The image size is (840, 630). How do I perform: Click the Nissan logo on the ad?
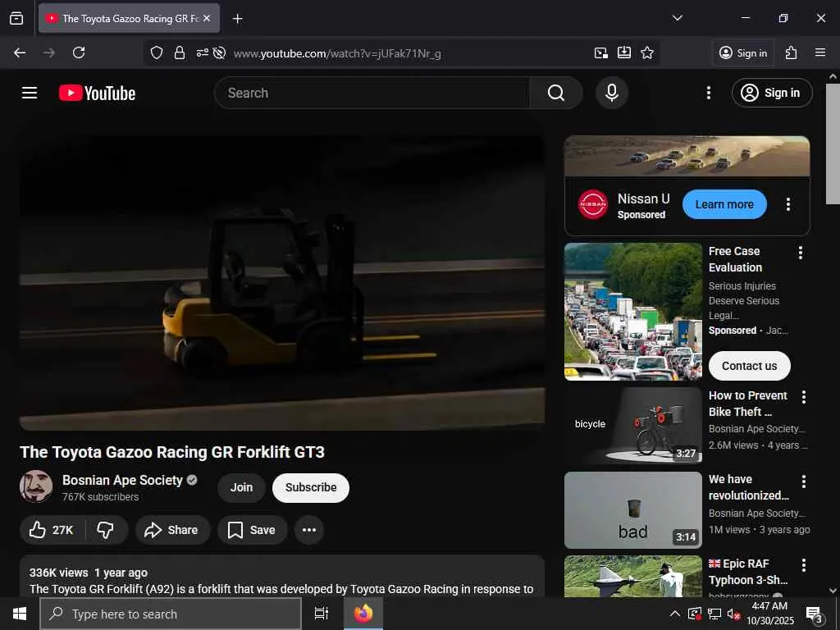point(593,204)
